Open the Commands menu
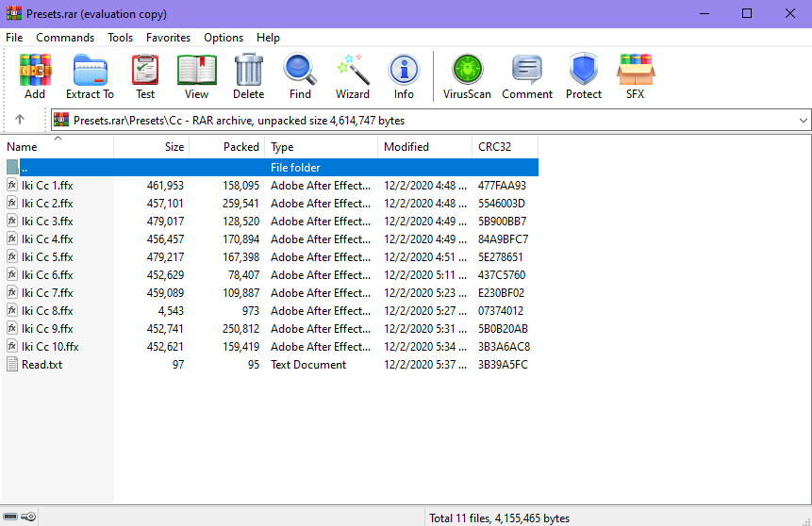 point(65,38)
